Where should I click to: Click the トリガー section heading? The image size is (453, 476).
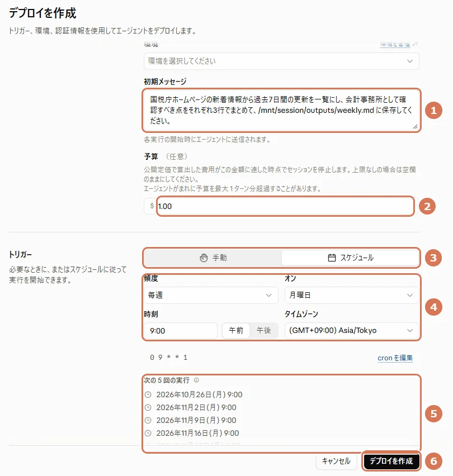tap(20, 254)
